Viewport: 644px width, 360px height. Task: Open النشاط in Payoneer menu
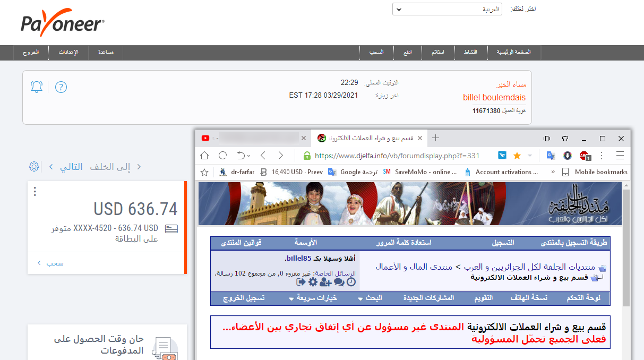(x=470, y=53)
